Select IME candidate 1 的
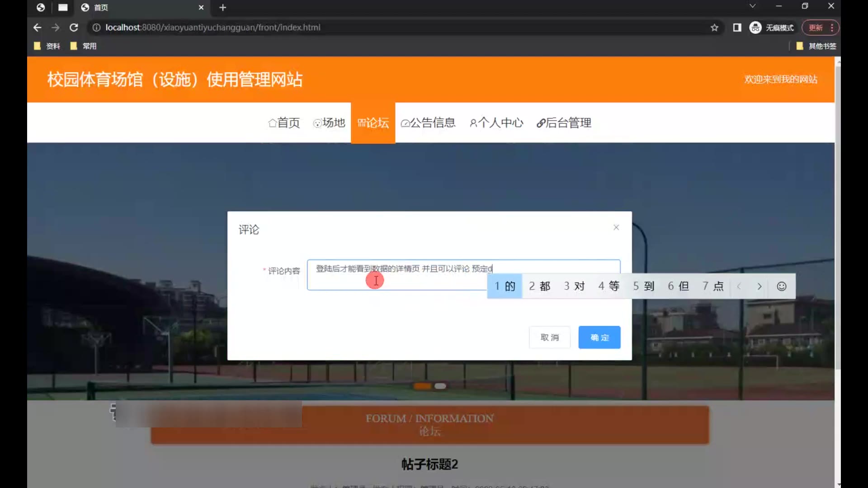The width and height of the screenshot is (868, 488). tap(505, 286)
